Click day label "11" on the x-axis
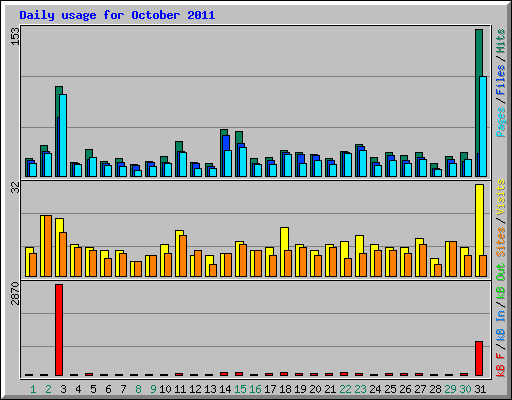 click(180, 389)
